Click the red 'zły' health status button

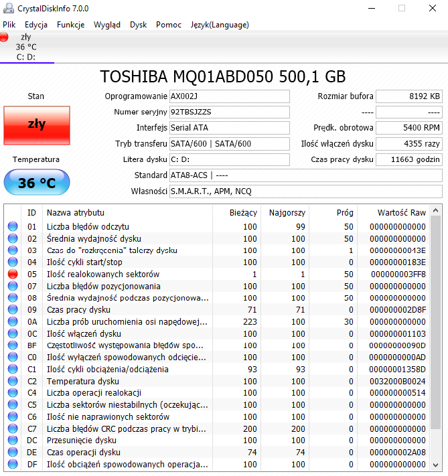coord(37,125)
